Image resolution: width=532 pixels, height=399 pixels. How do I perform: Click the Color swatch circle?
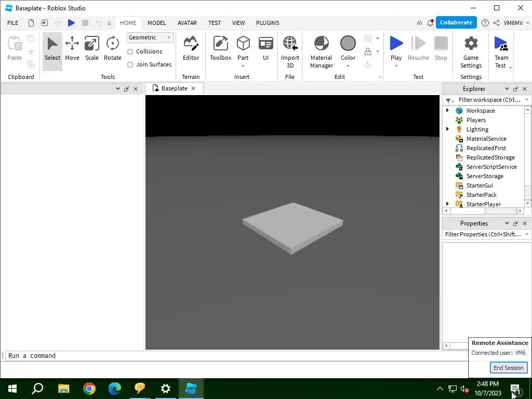pos(348,44)
